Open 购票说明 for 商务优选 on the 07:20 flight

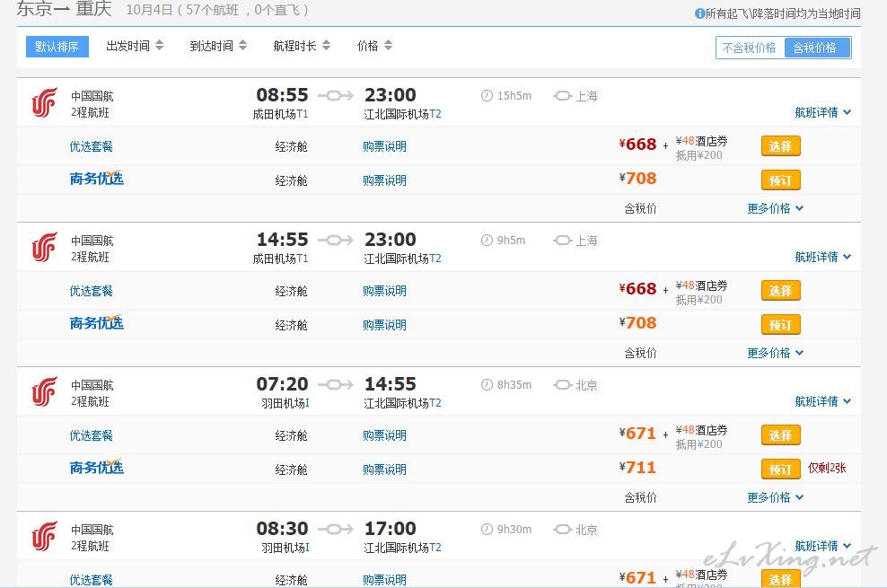click(384, 470)
